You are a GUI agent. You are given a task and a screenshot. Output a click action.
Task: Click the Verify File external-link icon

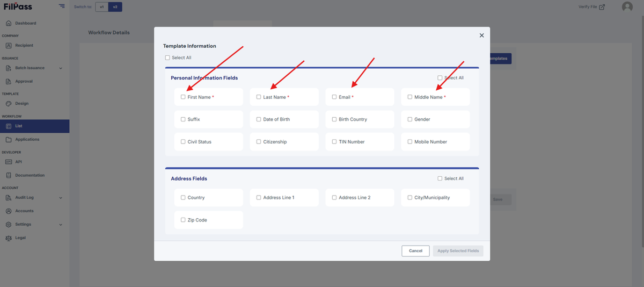pos(602,7)
